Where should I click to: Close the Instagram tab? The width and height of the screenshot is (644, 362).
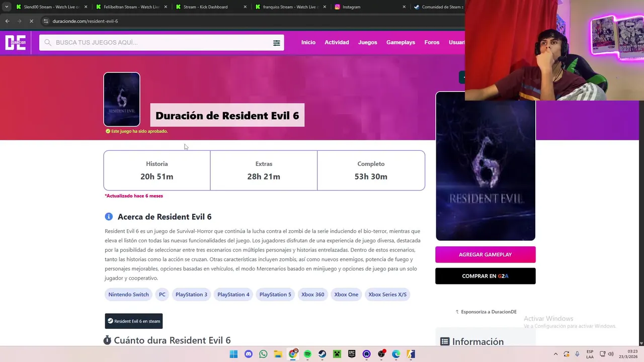(x=404, y=7)
